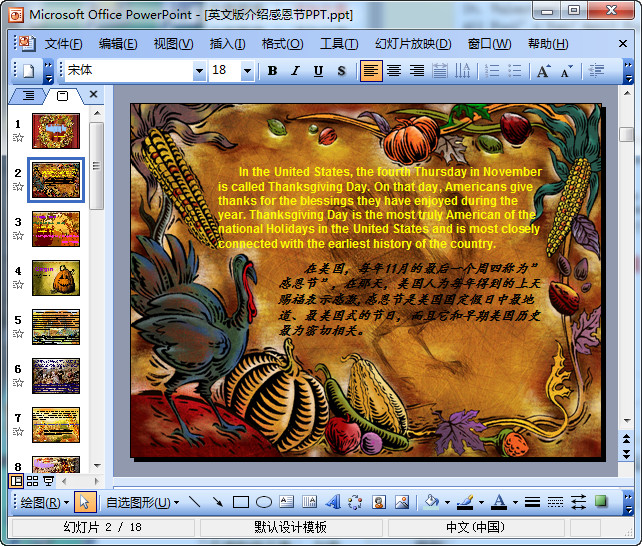Create a new blank presentation
The image size is (642, 546).
pyautogui.click(x=28, y=71)
